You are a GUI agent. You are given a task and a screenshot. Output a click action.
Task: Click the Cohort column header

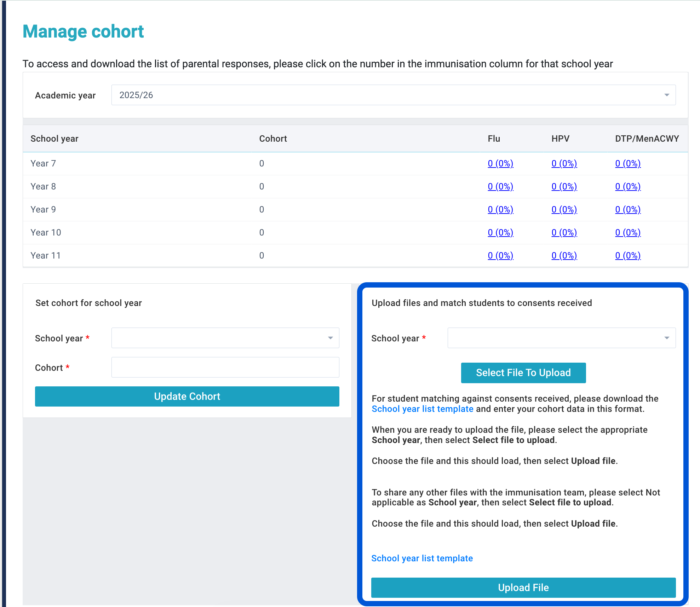[273, 138]
